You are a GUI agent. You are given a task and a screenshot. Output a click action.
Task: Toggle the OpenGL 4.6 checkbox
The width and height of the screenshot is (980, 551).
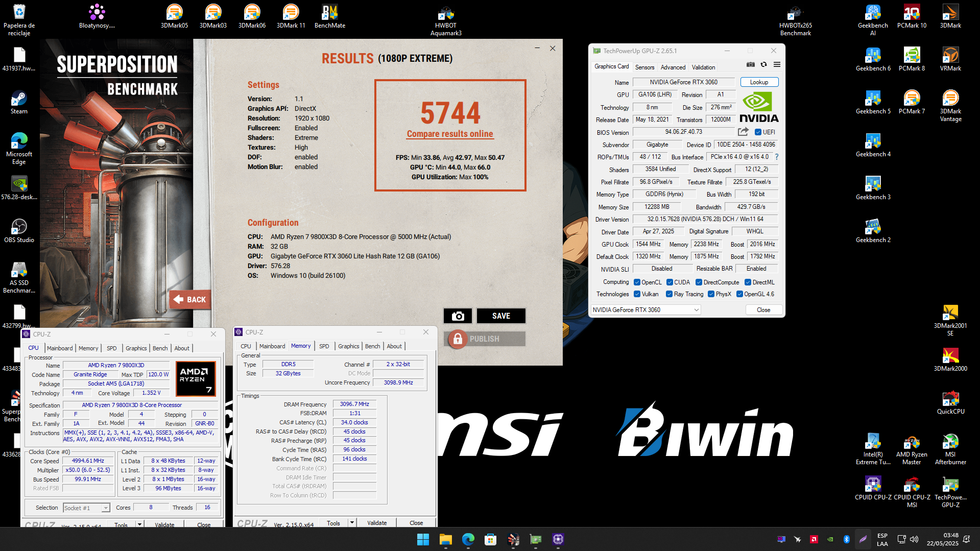pyautogui.click(x=739, y=294)
